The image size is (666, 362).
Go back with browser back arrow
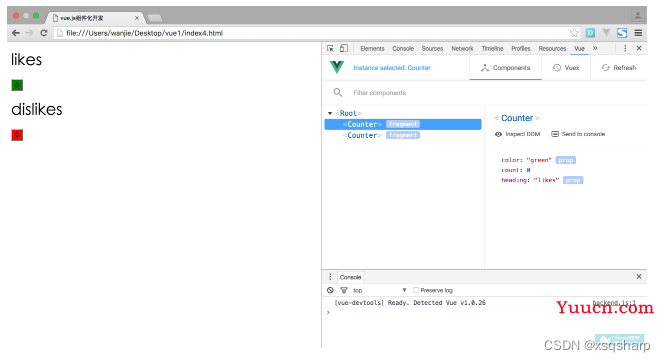[x=16, y=33]
